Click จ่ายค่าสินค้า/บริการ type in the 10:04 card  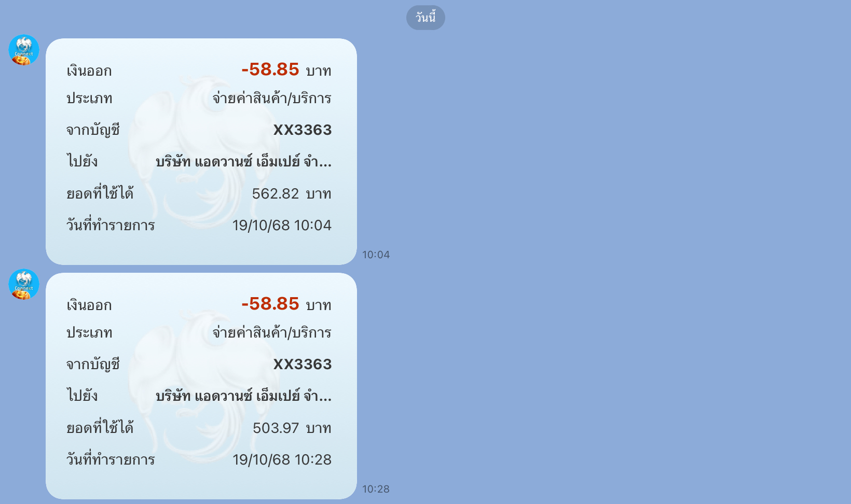point(272,98)
